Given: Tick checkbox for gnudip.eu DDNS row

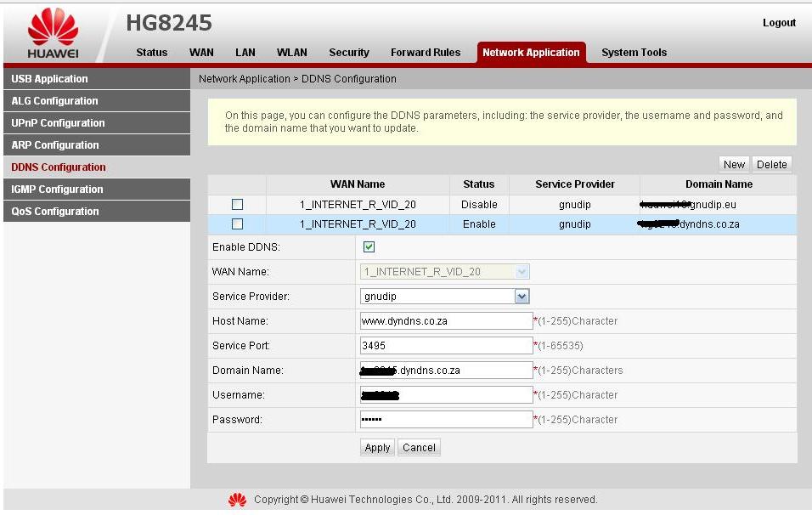Looking at the screenshot, I should 237,205.
